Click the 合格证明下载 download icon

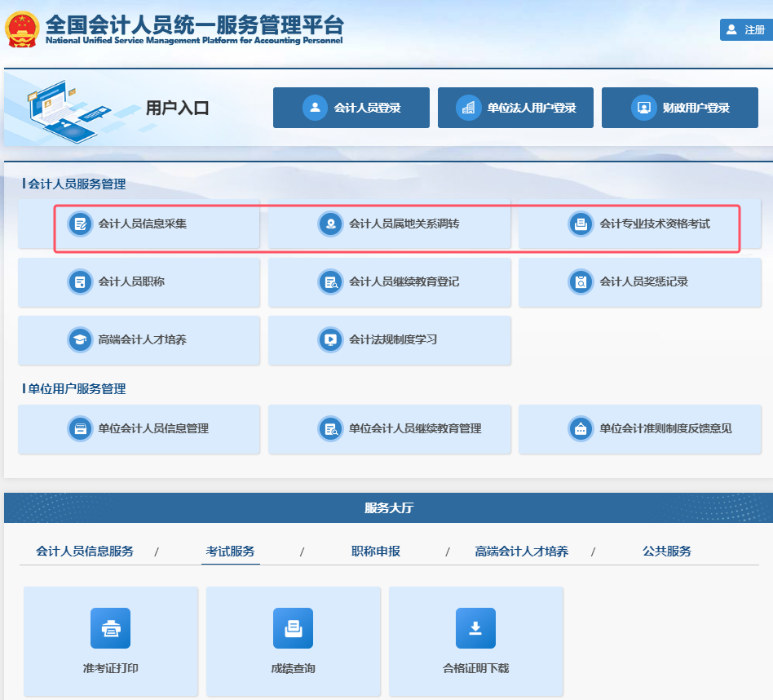[x=475, y=628]
